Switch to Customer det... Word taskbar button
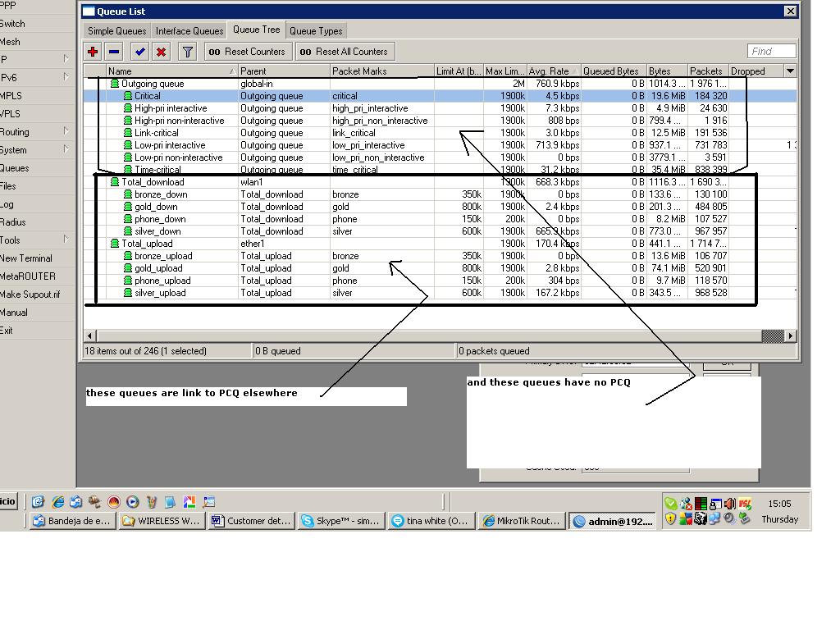Viewport: 840px width, 630px height. pyautogui.click(x=251, y=521)
